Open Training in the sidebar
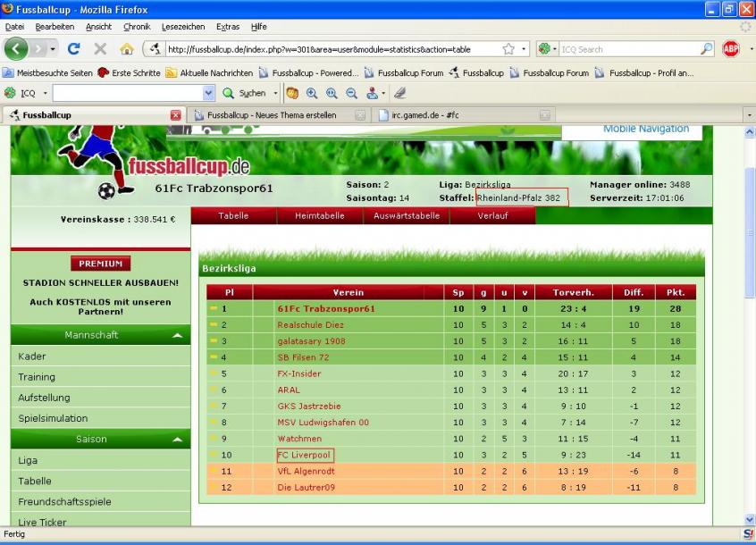The width and height of the screenshot is (756, 545). pos(37,377)
